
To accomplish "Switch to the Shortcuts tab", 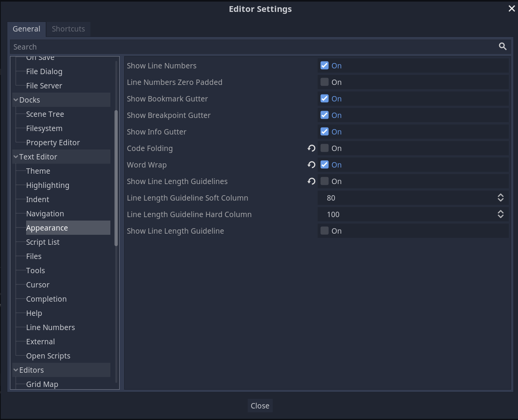I will pyautogui.click(x=68, y=29).
